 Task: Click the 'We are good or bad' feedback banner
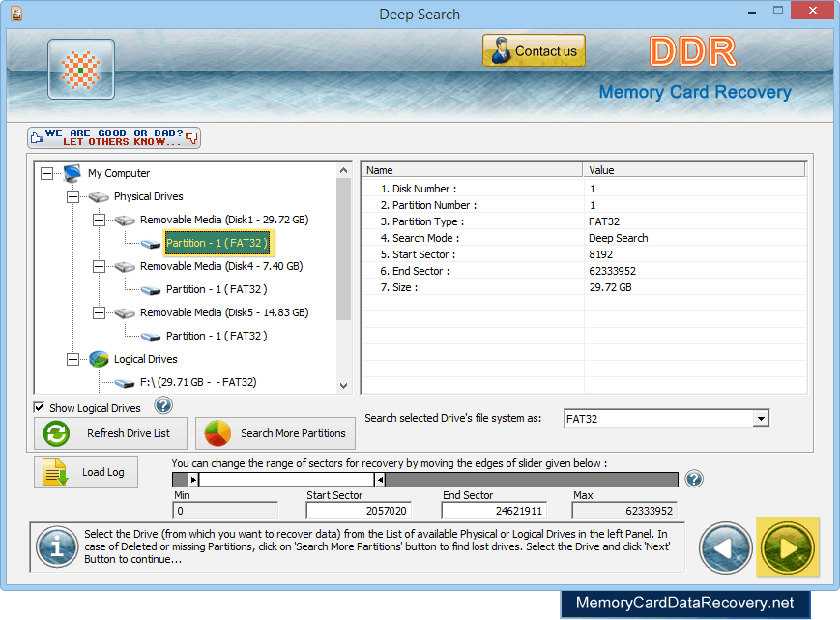pos(114,137)
